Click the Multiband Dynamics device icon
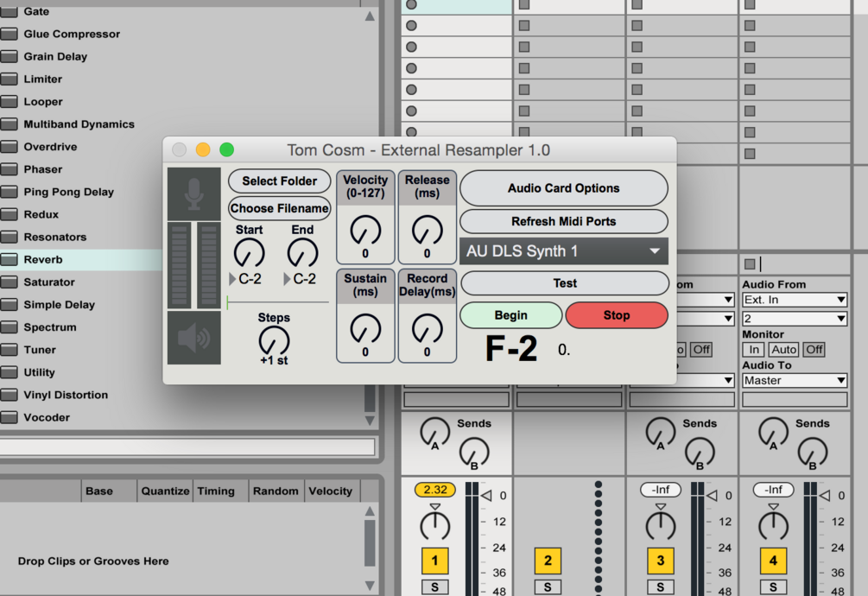The height and width of the screenshot is (596, 868). (9, 124)
